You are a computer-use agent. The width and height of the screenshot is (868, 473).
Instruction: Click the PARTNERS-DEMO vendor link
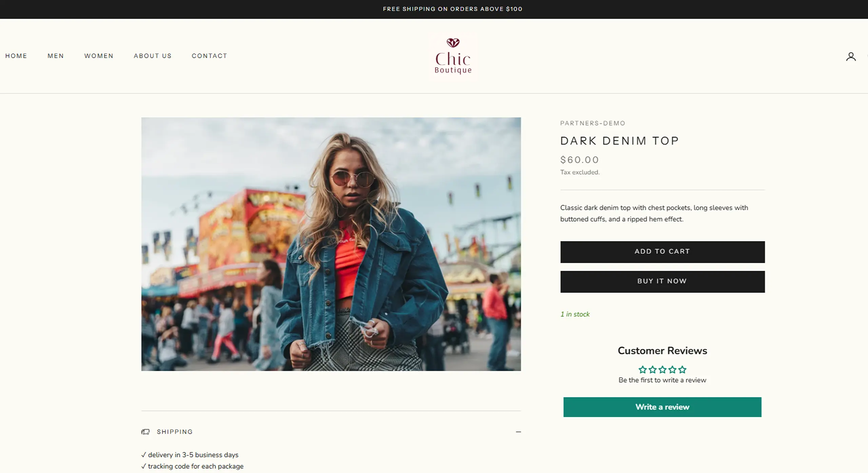coord(592,123)
